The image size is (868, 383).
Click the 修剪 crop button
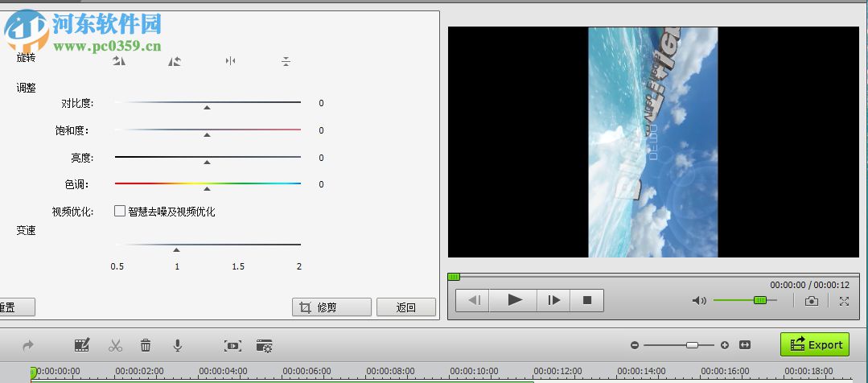tap(331, 307)
